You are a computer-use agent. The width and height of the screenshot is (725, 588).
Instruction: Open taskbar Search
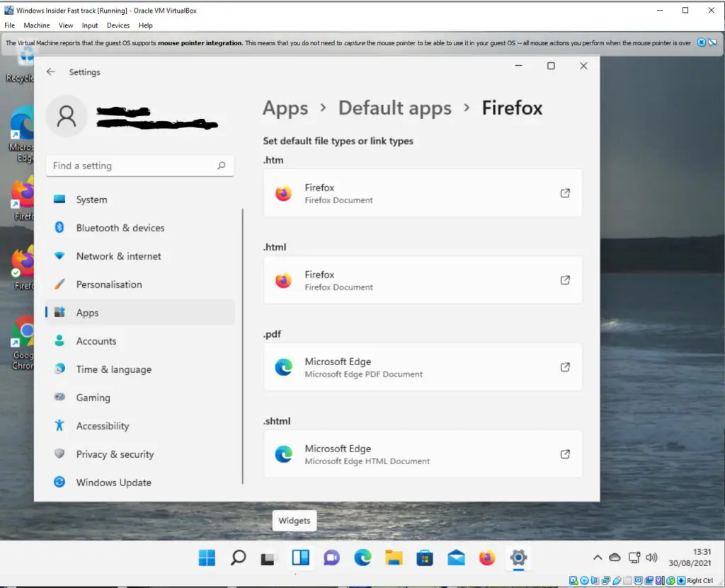pyautogui.click(x=238, y=558)
